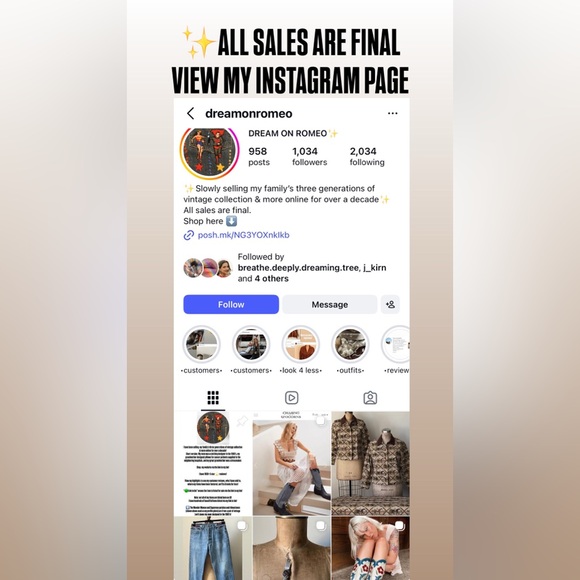Open the pinned text post thumbnail
580x580 pixels.
tap(213, 463)
